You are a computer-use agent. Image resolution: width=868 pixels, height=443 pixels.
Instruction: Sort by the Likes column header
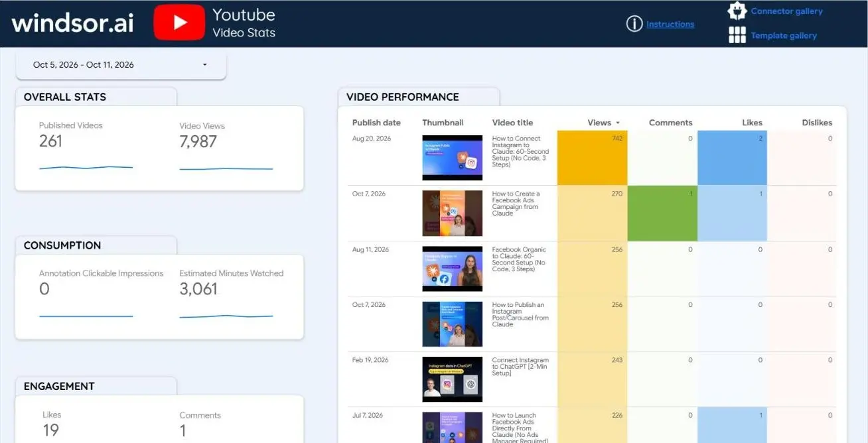752,123
